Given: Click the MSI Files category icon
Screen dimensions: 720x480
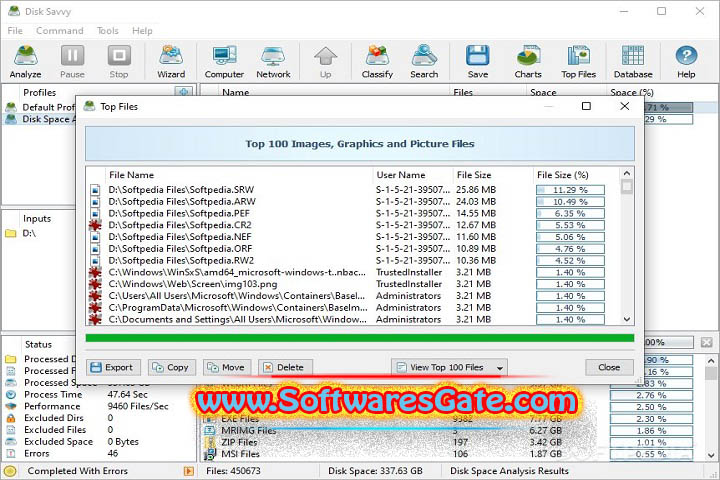Looking at the screenshot, I should click(210, 454).
